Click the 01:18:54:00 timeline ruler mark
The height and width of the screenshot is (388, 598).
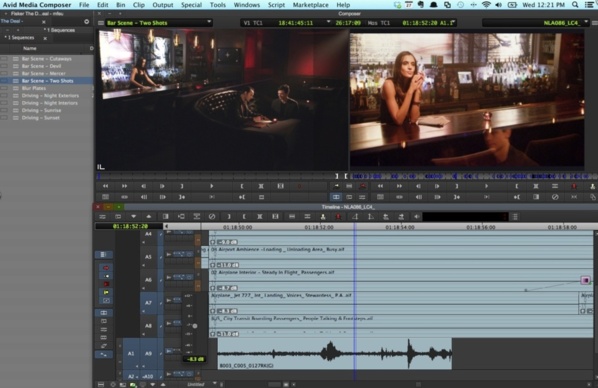[399, 227]
